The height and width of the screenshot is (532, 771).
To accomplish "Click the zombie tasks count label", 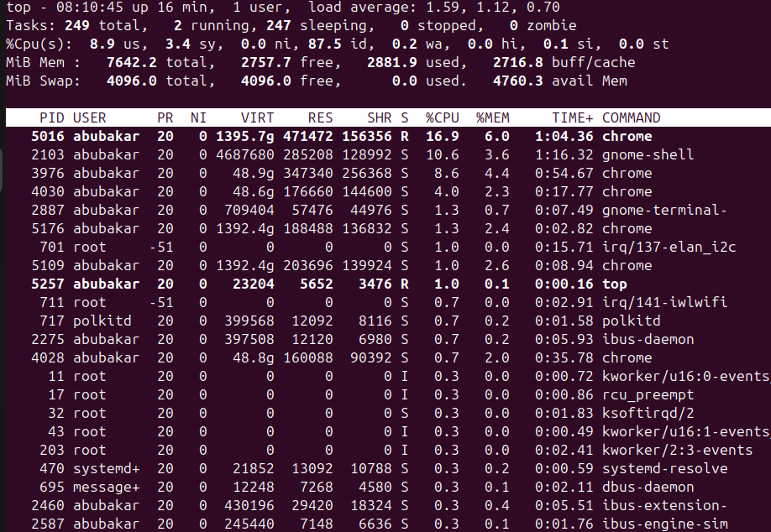I will tap(551, 25).
